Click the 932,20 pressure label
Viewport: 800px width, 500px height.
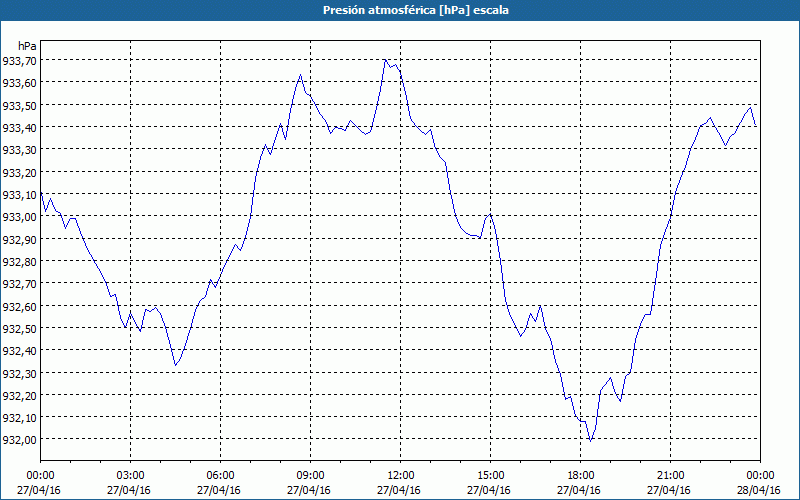[19, 395]
